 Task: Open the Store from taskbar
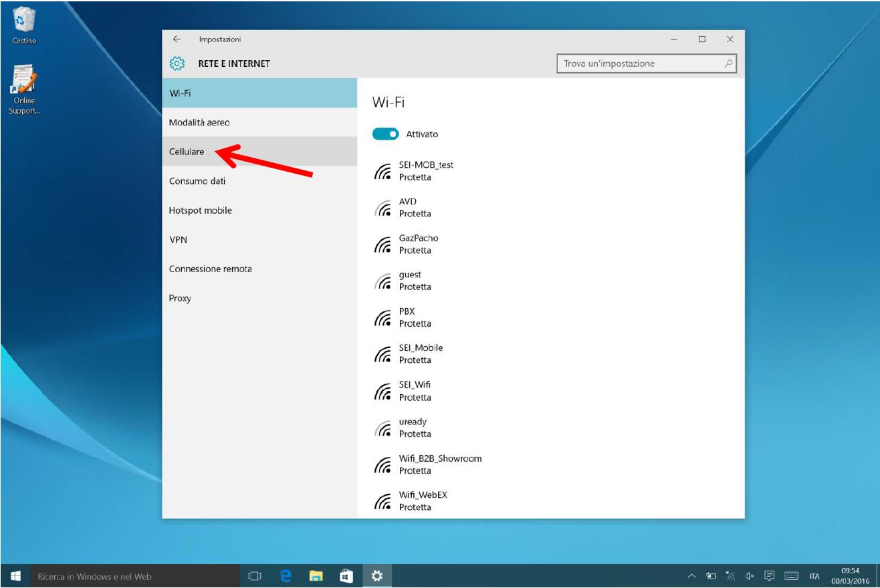(346, 576)
